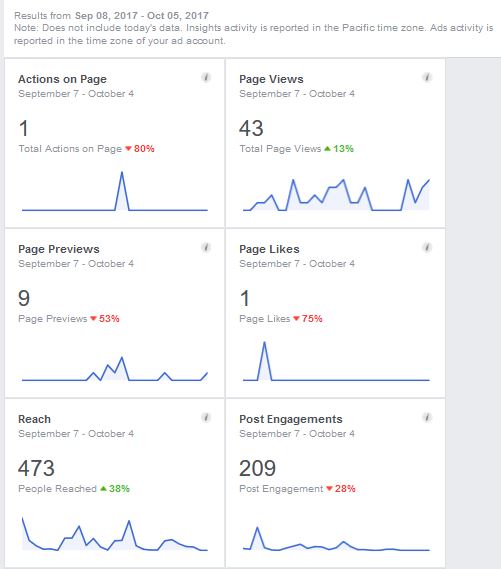Viewport: 501px width, 569px height.
Task: Click the red 53% decrease indicator
Action: [x=105, y=319]
